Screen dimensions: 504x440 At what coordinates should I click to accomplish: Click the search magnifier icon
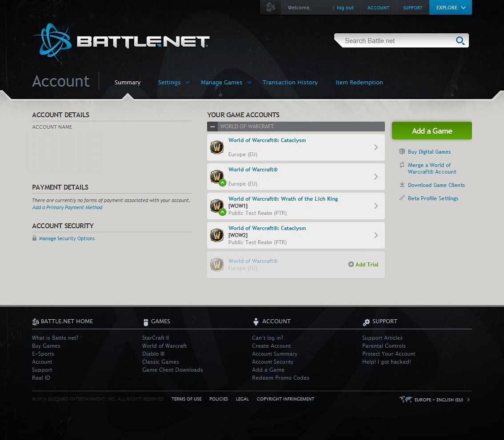460,41
